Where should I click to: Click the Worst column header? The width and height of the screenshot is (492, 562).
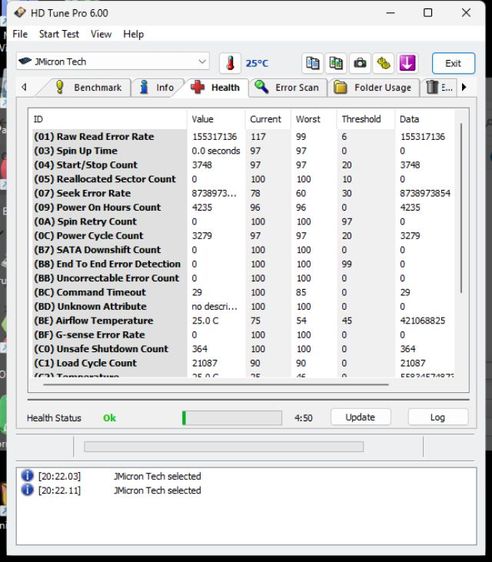314,119
